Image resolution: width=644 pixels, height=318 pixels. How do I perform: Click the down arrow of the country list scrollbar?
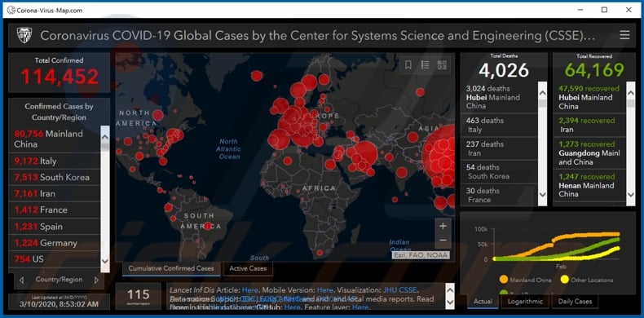[x=105, y=260]
